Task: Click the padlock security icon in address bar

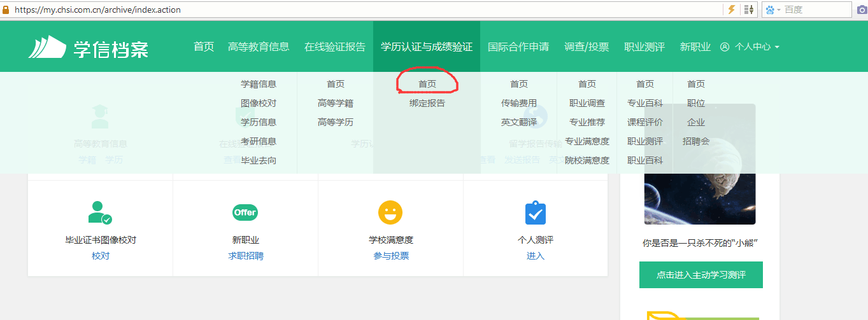Action: click(6, 10)
